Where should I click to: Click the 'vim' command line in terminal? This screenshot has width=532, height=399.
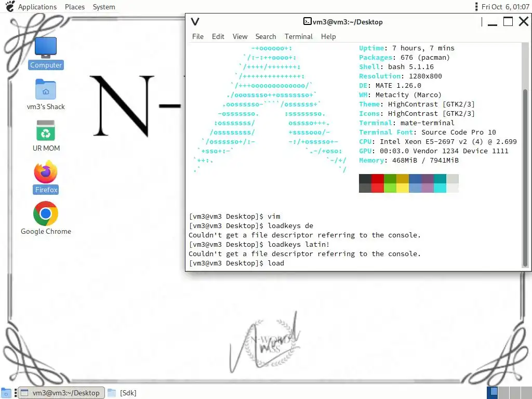click(234, 217)
